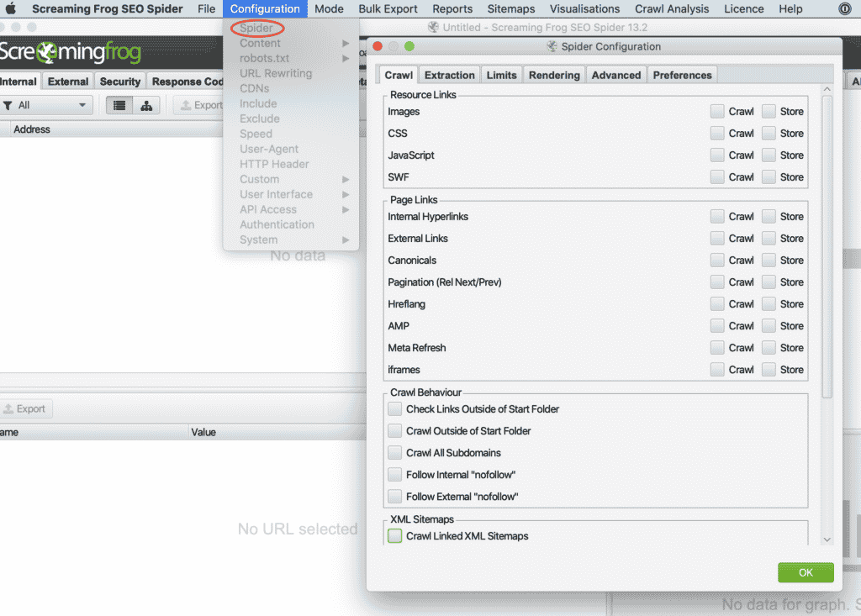Enable Crawl Outside of Start Folder
This screenshot has height=616, width=861.
pyautogui.click(x=395, y=431)
